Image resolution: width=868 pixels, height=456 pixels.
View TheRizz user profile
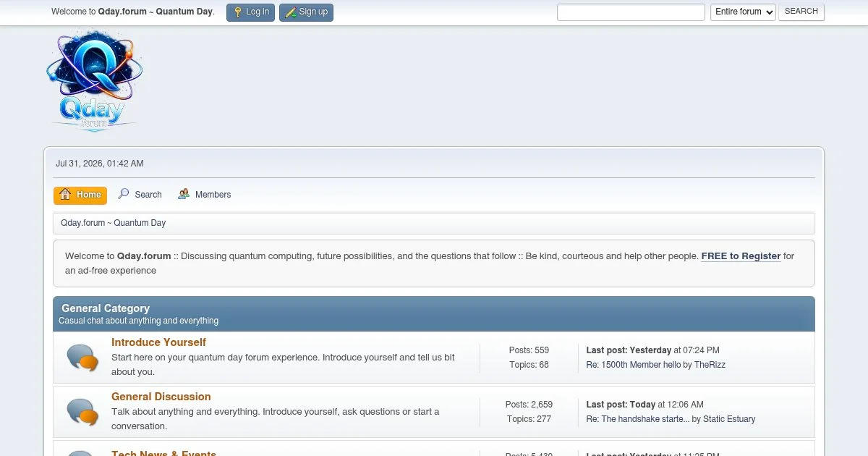click(710, 365)
